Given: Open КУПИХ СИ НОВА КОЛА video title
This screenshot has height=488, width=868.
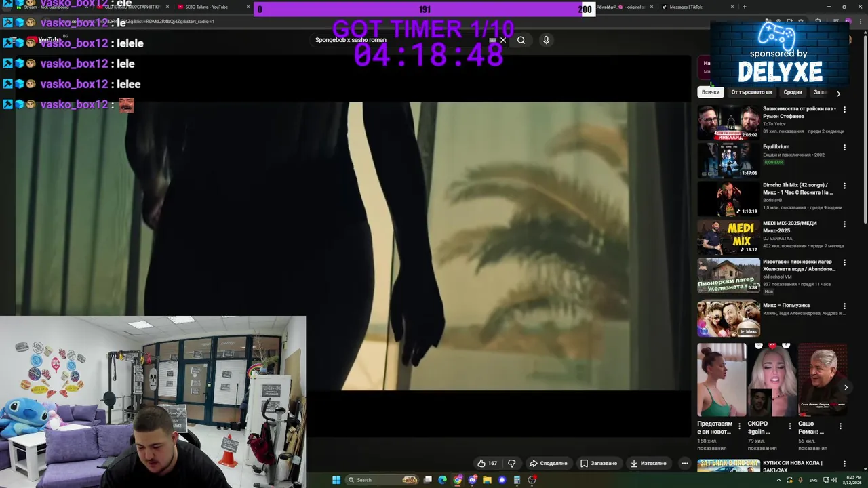Looking at the screenshot, I should (x=792, y=466).
